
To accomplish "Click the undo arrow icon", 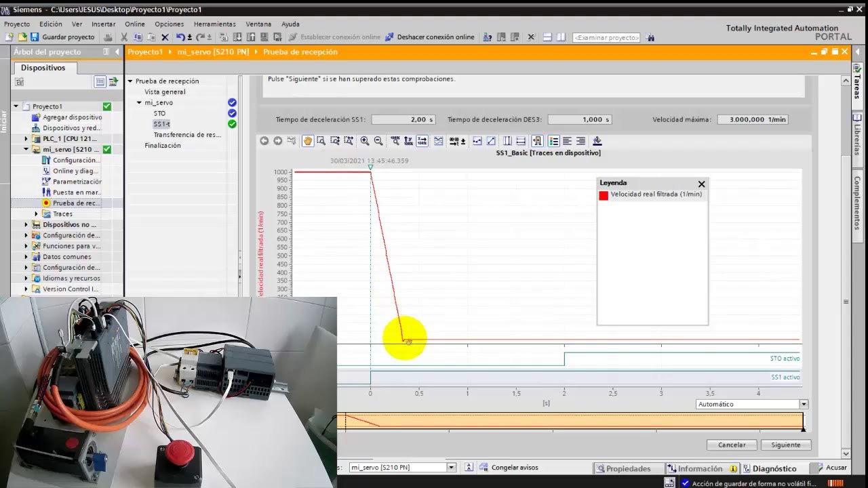I will coord(180,37).
